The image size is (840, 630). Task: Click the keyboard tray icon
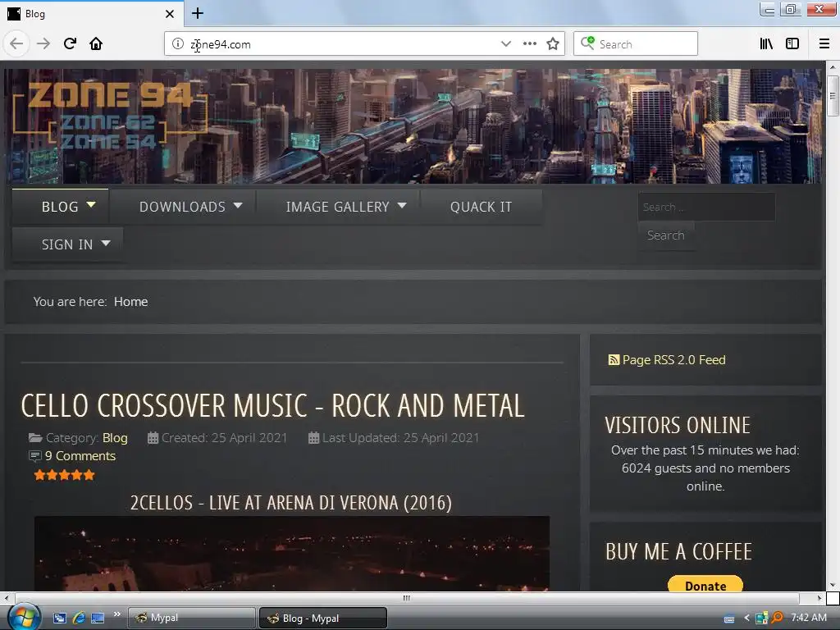[x=729, y=619]
